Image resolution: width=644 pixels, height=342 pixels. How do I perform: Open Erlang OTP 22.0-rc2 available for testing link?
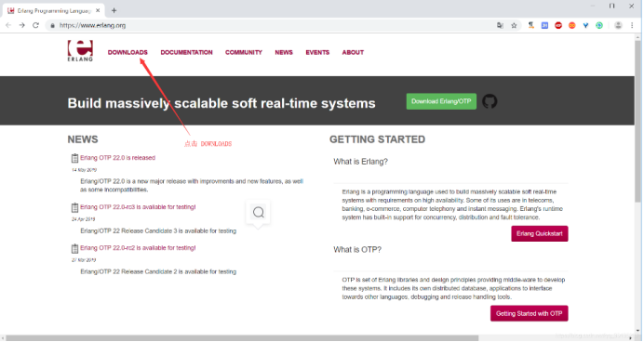pos(138,248)
